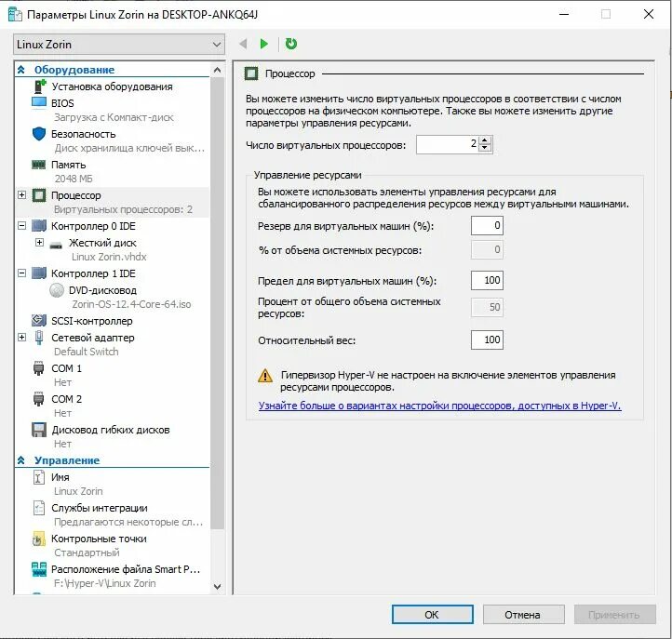Click the Применить button

[x=614, y=615]
